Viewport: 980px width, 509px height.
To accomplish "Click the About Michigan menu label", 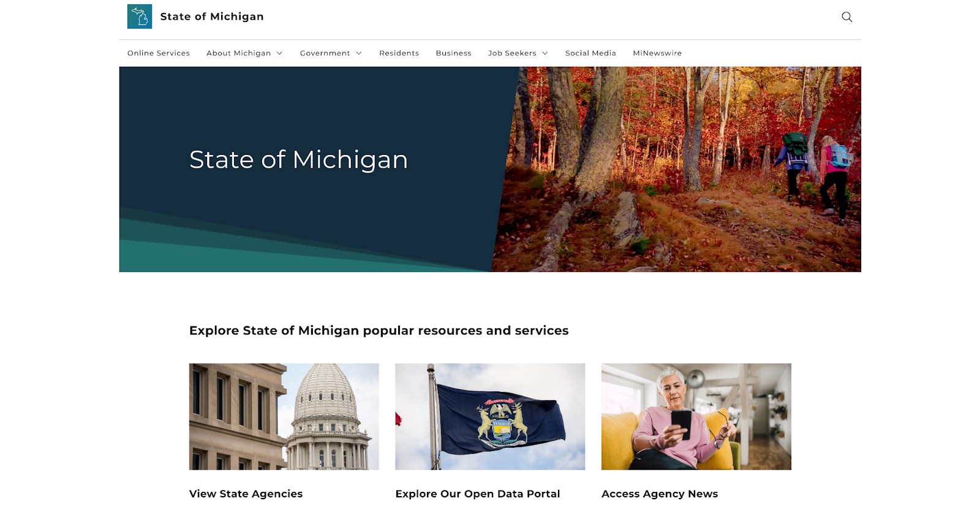I will 238,53.
